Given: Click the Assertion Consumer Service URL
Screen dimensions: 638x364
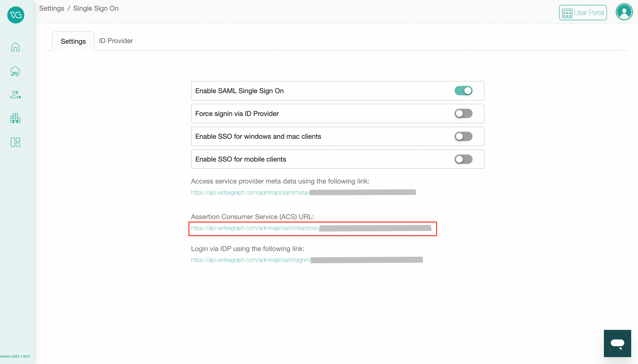Looking at the screenshot, I should 255,228.
